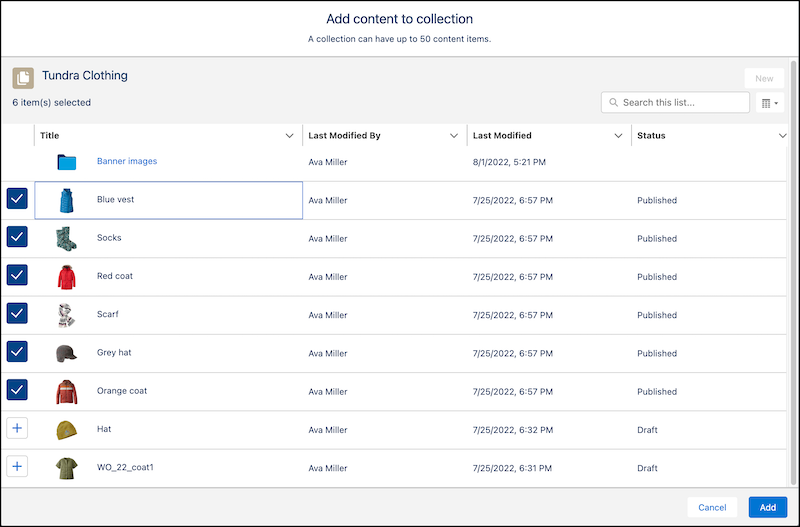Add the Hat item using plus icon
Screen dimensions: 800x527
17,429
